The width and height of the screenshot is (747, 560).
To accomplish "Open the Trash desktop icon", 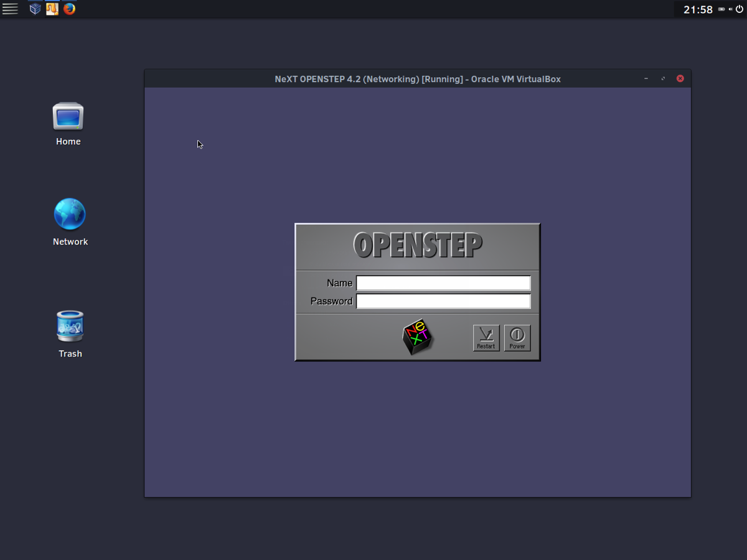I will pyautogui.click(x=70, y=334).
